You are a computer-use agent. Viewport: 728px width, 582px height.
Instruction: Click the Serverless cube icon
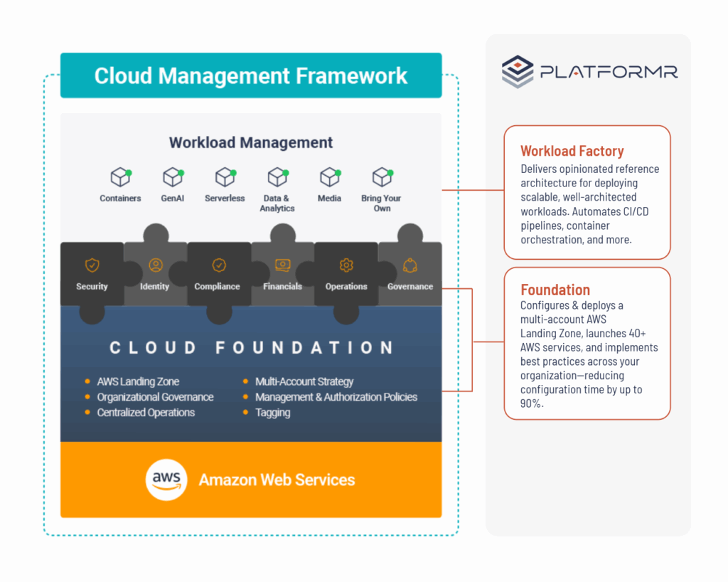(x=225, y=177)
